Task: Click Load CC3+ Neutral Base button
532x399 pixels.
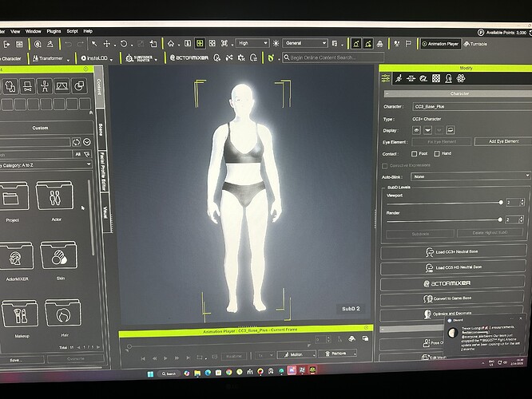Action: click(x=453, y=252)
